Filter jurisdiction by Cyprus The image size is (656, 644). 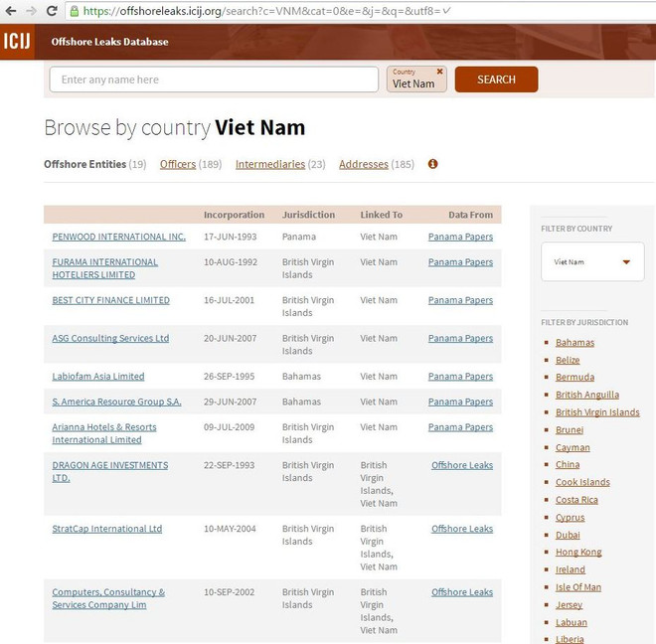pyautogui.click(x=570, y=518)
